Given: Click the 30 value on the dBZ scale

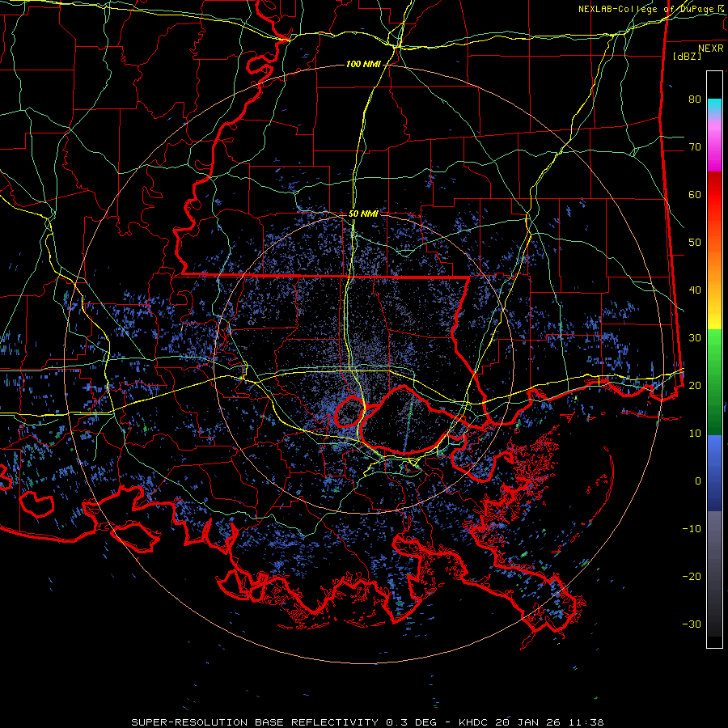Looking at the screenshot, I should click(695, 337).
